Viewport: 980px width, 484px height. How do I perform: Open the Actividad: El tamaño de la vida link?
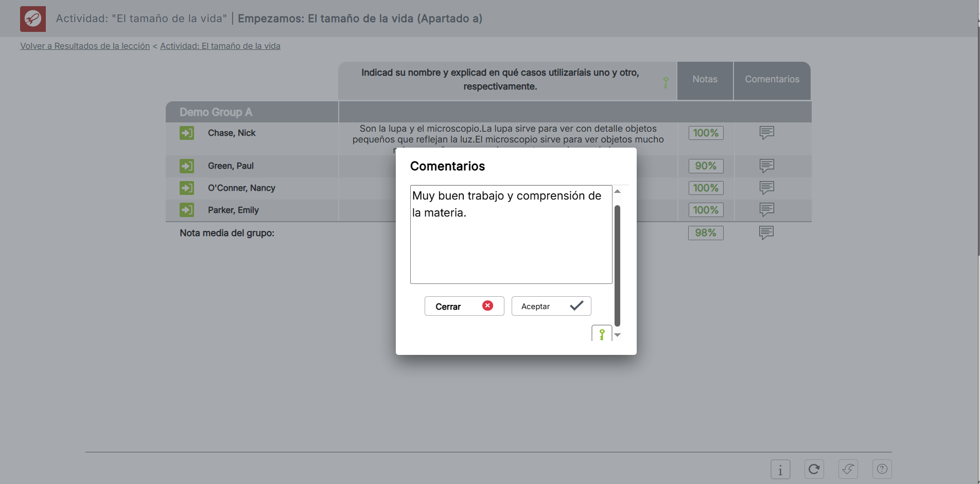pyautogui.click(x=220, y=46)
